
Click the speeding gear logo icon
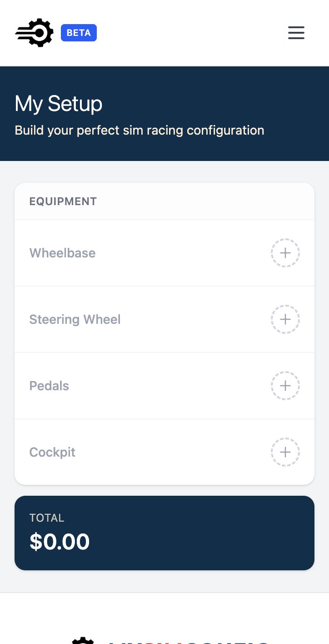point(35,33)
